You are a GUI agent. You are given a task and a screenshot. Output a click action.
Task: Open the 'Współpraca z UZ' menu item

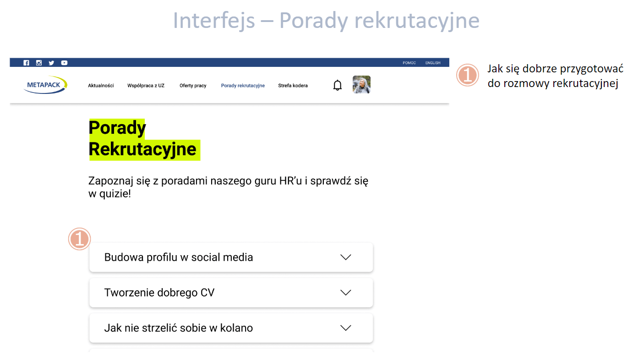(146, 86)
